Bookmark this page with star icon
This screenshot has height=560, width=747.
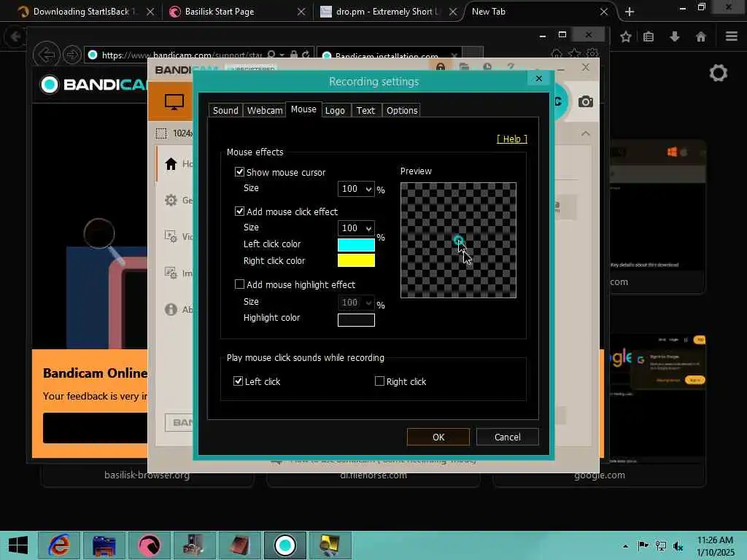(x=625, y=36)
